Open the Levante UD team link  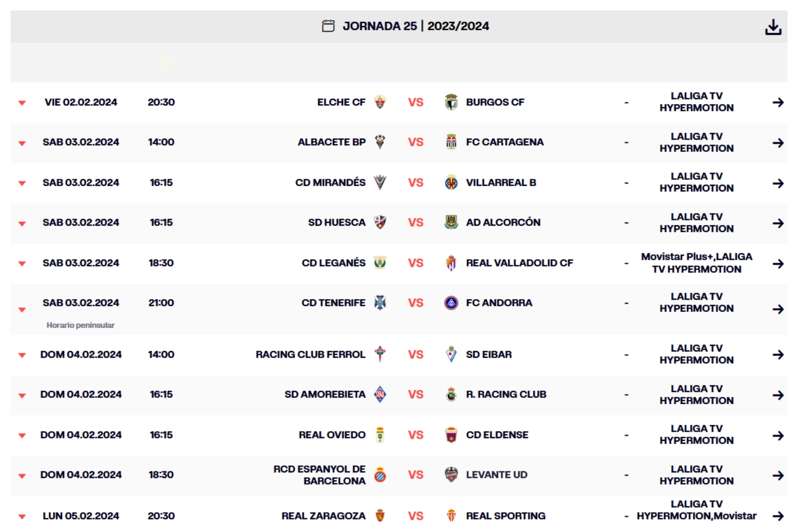point(497,475)
